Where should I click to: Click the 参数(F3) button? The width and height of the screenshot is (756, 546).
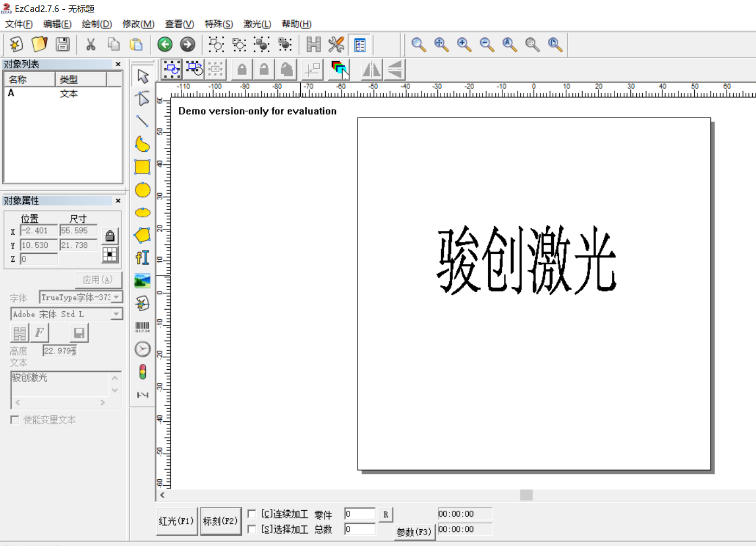click(x=414, y=532)
